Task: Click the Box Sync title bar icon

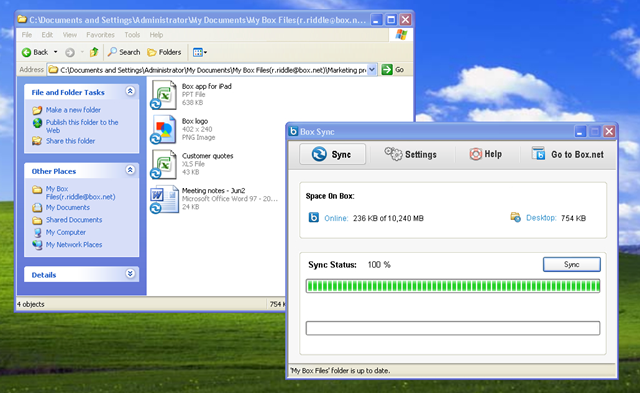Action: tap(293, 131)
